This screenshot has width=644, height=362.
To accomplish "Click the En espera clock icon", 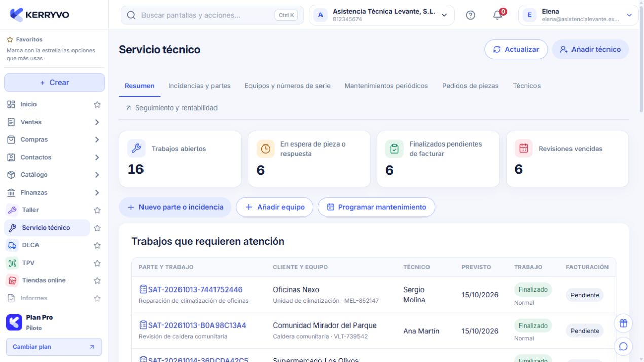I will click(x=265, y=149).
